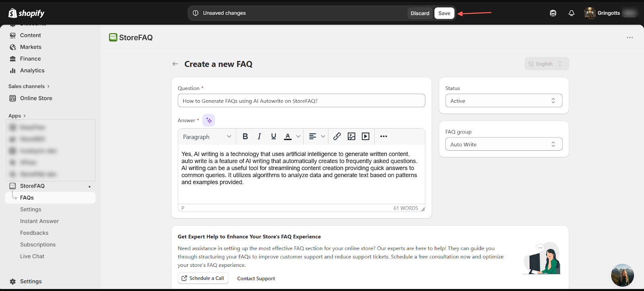Screen dimensions: 644x291
Task: Click the editor resize handle corner
Action: click(423, 209)
